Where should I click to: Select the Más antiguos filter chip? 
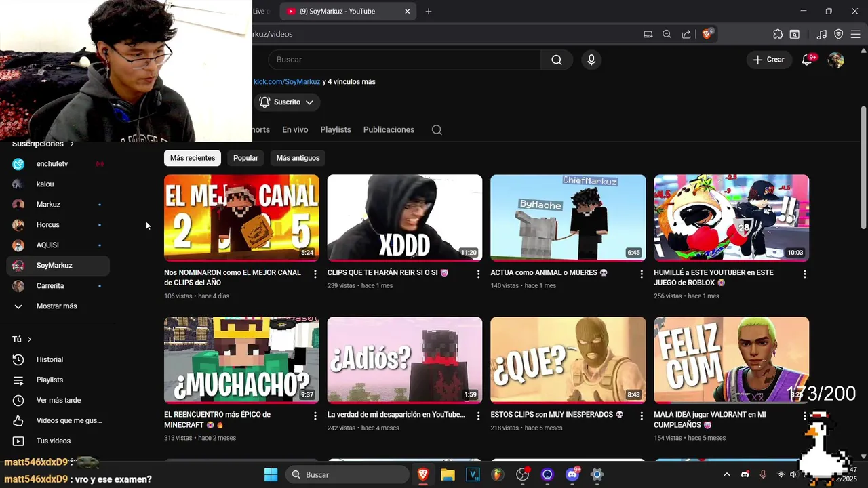(x=298, y=158)
